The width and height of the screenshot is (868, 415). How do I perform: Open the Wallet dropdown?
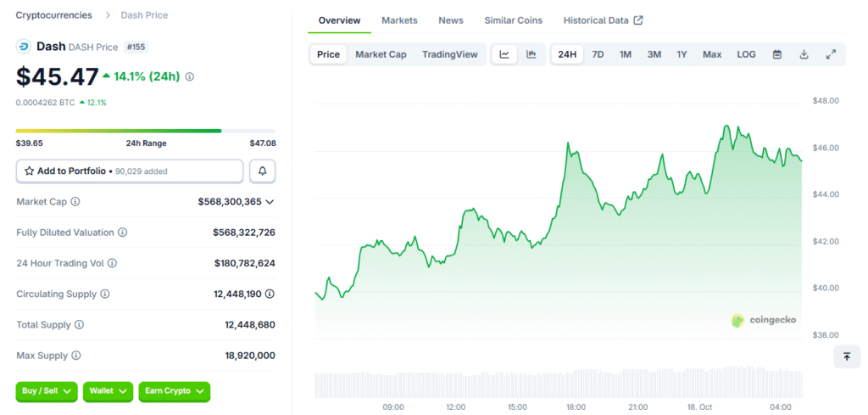tap(108, 391)
